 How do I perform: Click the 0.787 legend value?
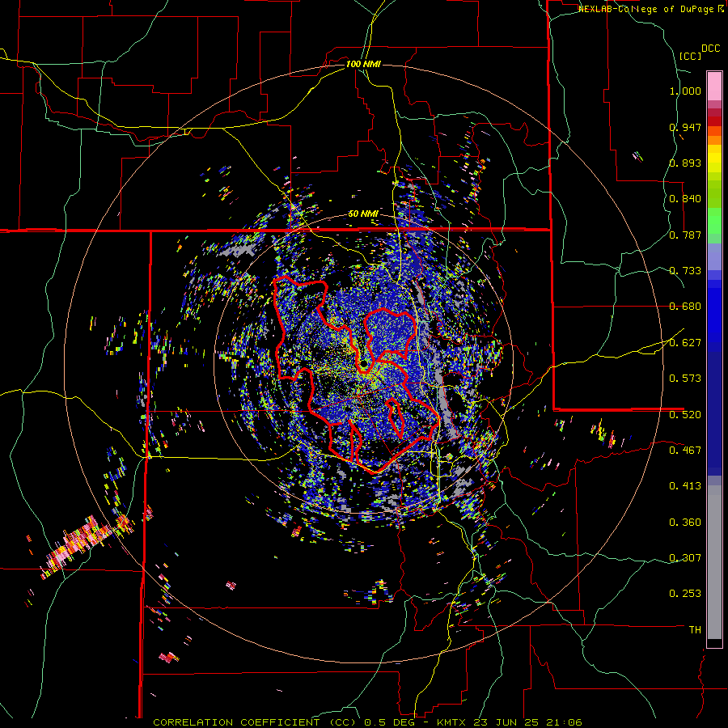click(x=685, y=235)
